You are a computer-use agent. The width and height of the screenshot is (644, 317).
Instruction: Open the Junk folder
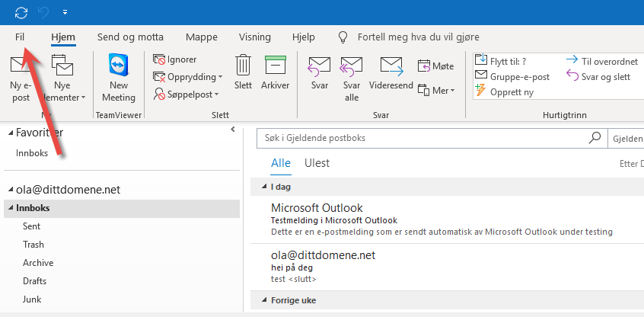(32, 299)
